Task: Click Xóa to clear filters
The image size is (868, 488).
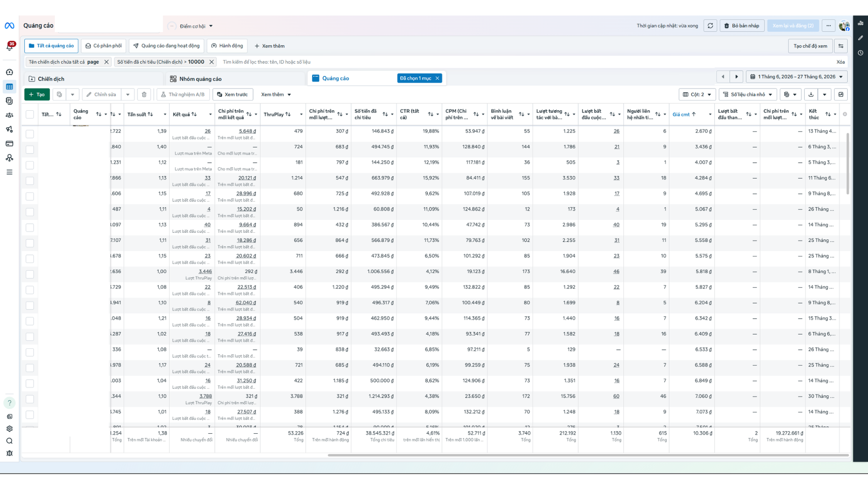Action: tap(840, 62)
